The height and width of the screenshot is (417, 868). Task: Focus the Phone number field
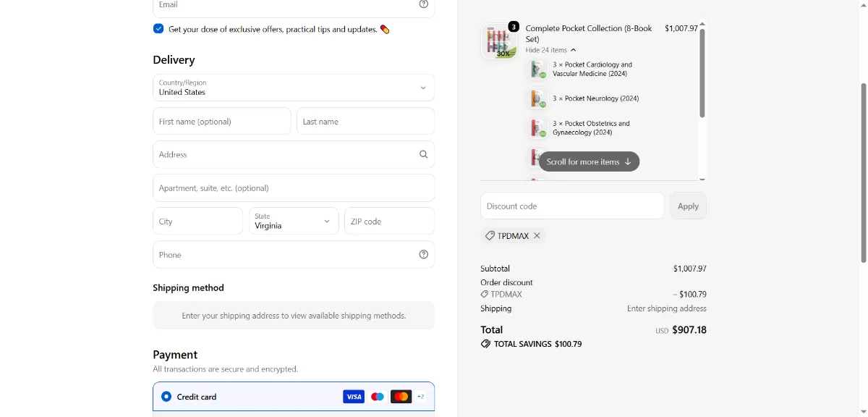(x=294, y=254)
